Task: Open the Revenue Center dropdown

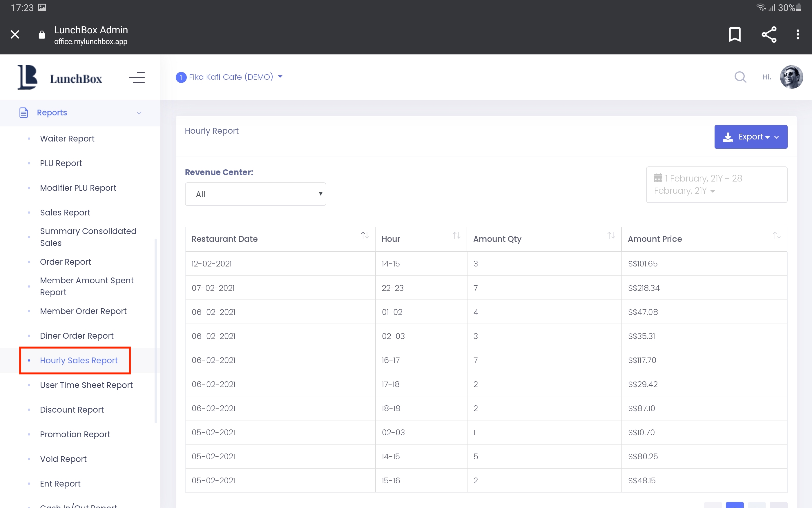Action: tap(255, 194)
